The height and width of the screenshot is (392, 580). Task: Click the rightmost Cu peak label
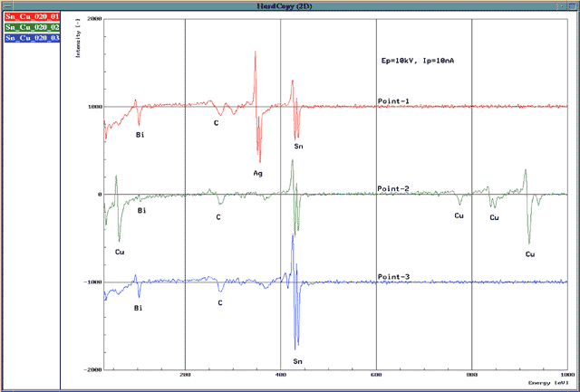pos(530,254)
